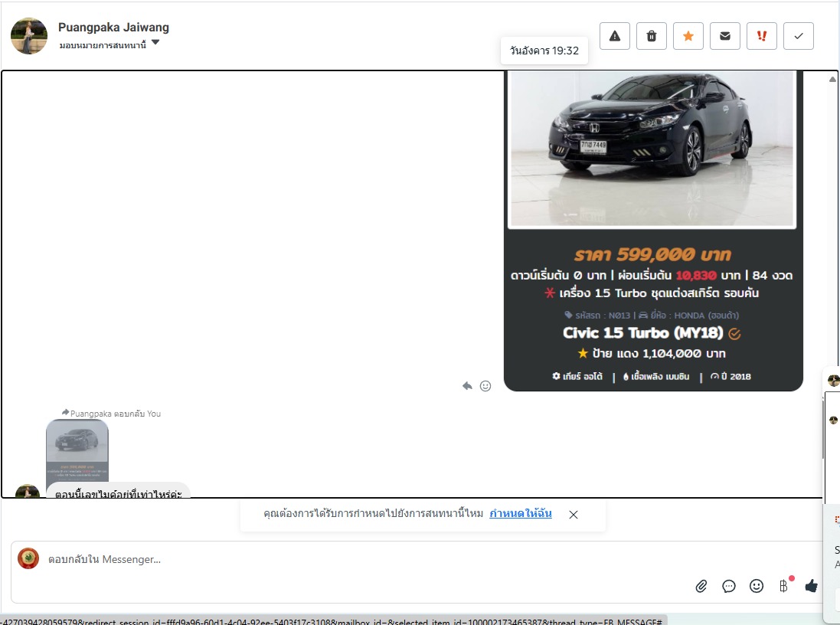The width and height of the screenshot is (840, 625).
Task: Flag conversation with red exclamation icon
Action: point(762,36)
